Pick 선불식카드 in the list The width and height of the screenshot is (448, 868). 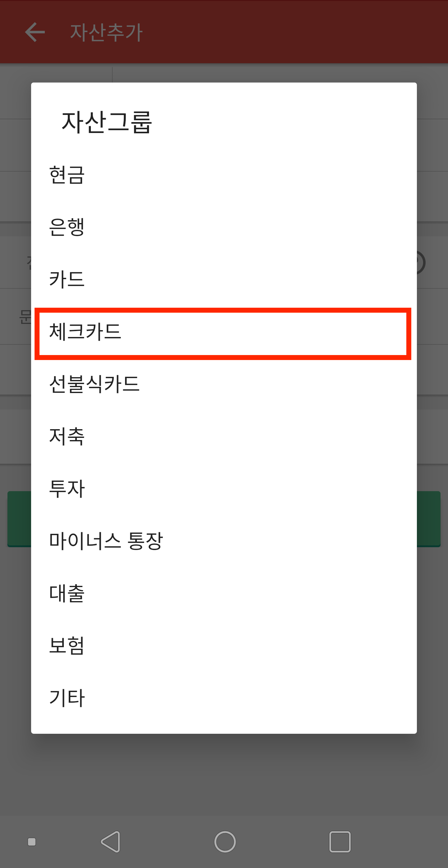pyautogui.click(x=224, y=384)
